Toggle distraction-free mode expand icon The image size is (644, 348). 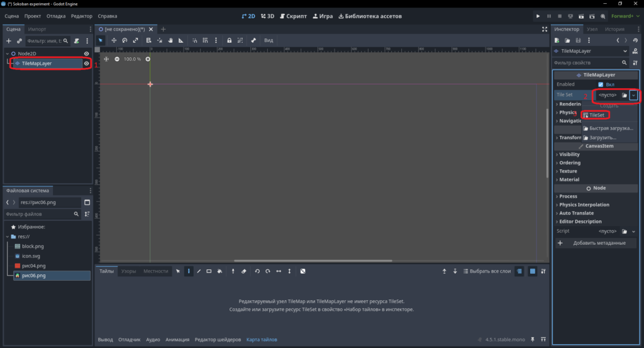(x=545, y=29)
